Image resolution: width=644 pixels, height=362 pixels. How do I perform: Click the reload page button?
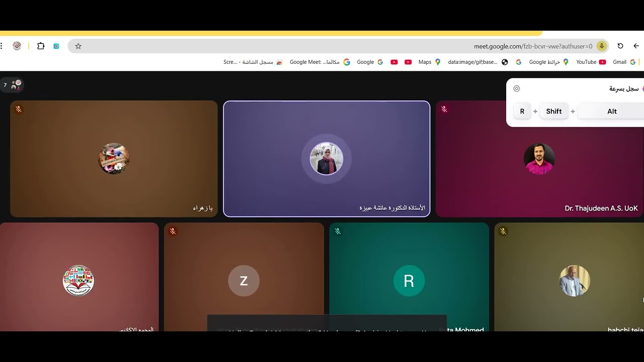tap(620, 46)
